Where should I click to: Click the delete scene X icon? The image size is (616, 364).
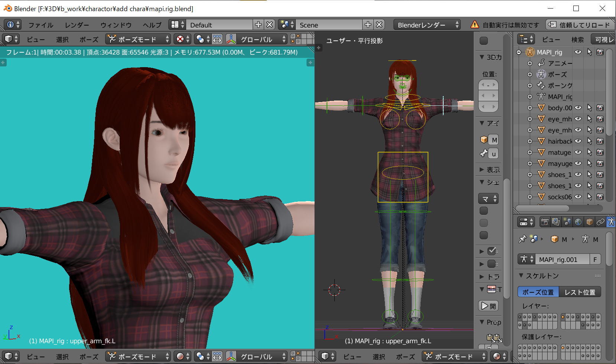(379, 25)
